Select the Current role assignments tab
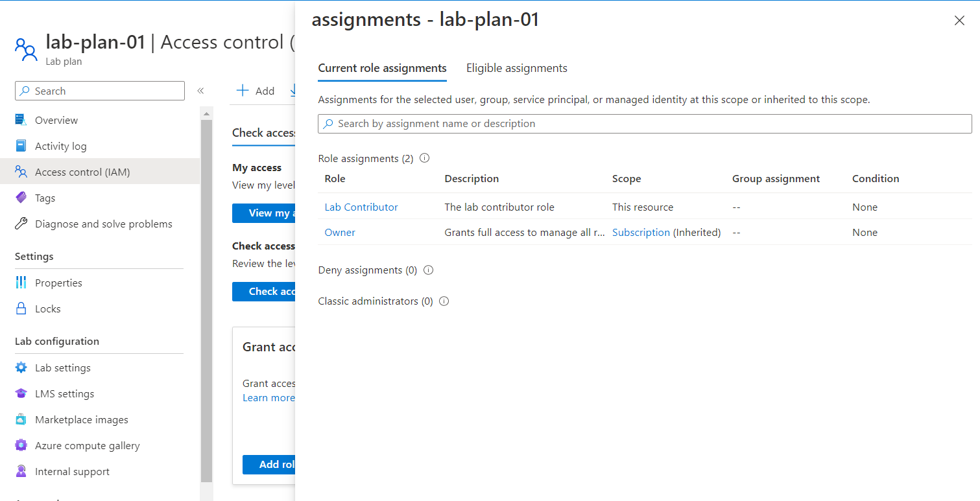This screenshot has width=980, height=501. [381, 68]
